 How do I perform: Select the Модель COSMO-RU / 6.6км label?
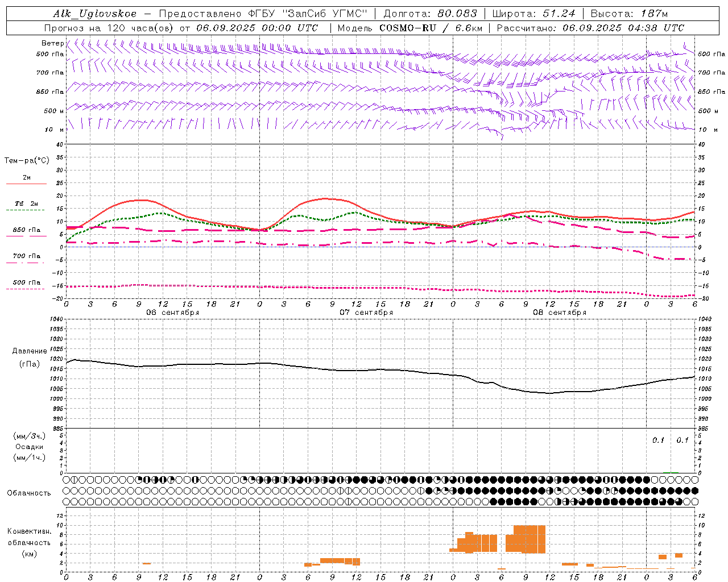(x=410, y=28)
